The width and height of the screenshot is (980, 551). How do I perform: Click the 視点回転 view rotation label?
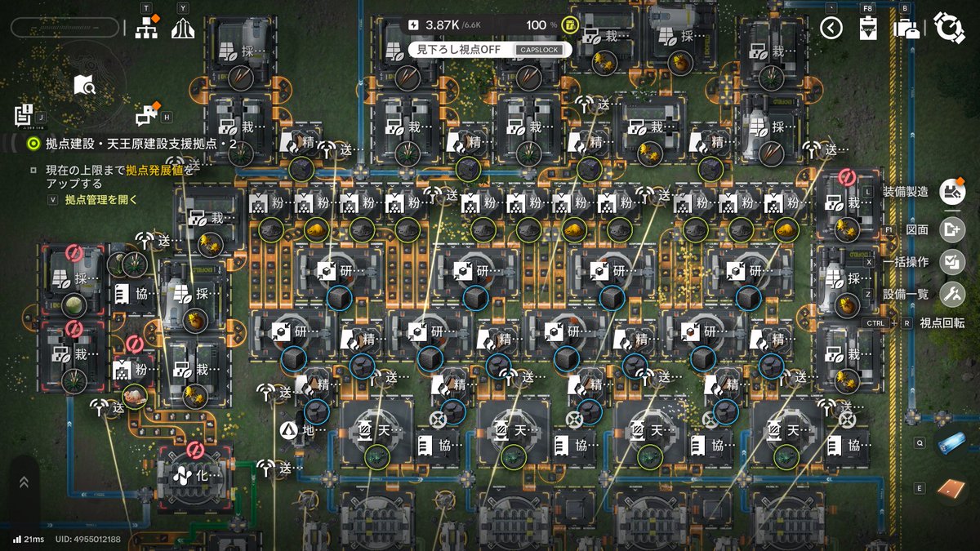click(x=942, y=322)
